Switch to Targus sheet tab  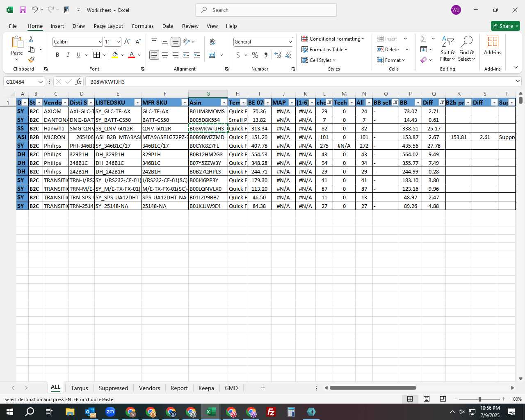click(x=79, y=388)
